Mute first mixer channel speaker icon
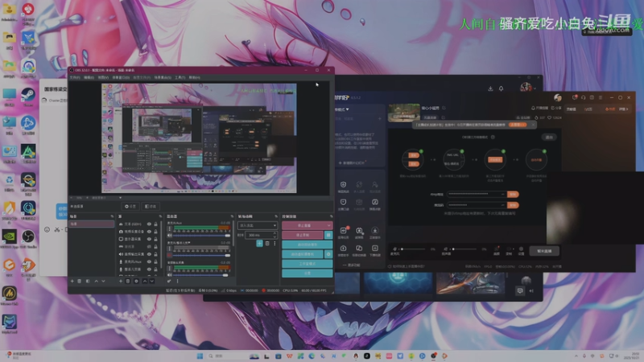 170,236
